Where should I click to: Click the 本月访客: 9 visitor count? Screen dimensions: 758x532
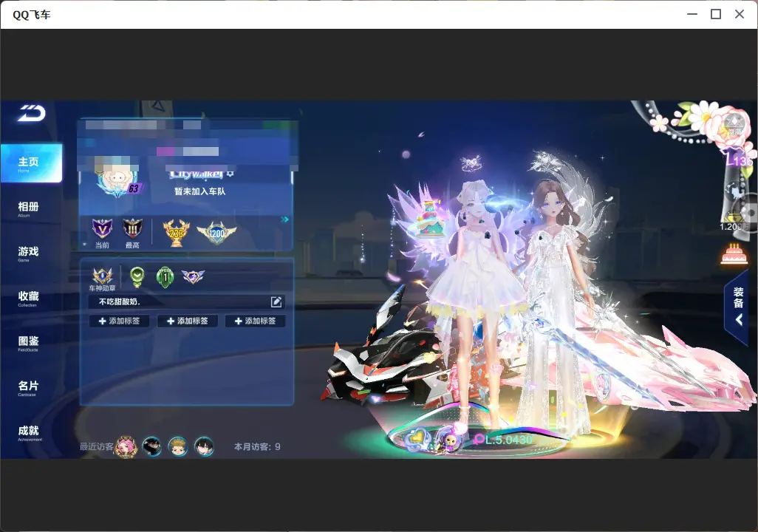pos(257,446)
